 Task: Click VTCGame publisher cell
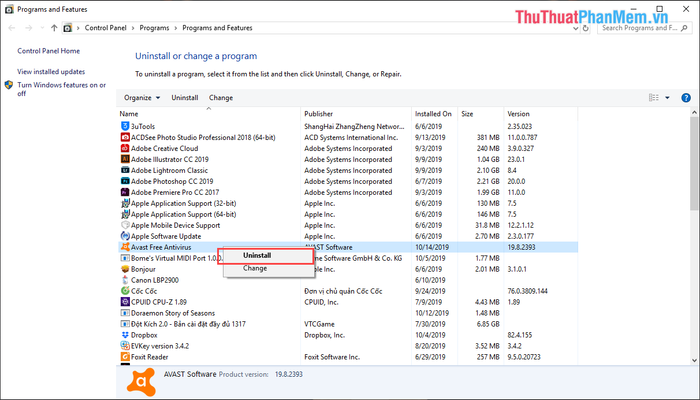coord(319,324)
